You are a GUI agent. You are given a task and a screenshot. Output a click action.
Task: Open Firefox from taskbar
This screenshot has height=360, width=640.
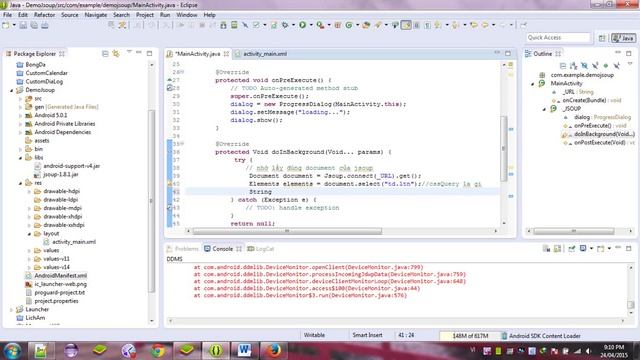pyautogui.click(x=273, y=351)
